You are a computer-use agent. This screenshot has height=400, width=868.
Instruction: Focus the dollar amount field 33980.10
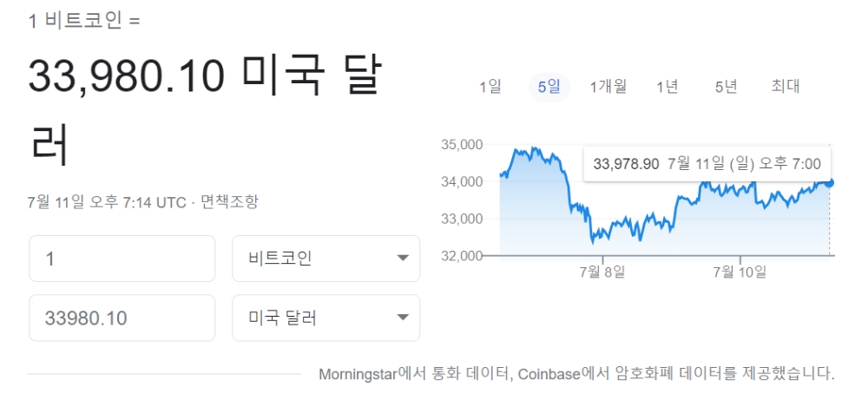pos(122,318)
